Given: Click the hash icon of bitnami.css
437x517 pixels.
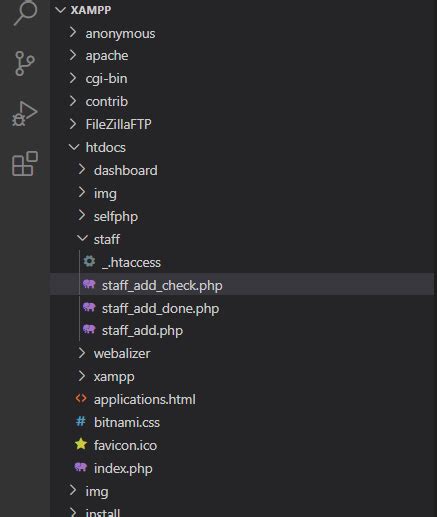Looking at the screenshot, I should pos(81,422).
